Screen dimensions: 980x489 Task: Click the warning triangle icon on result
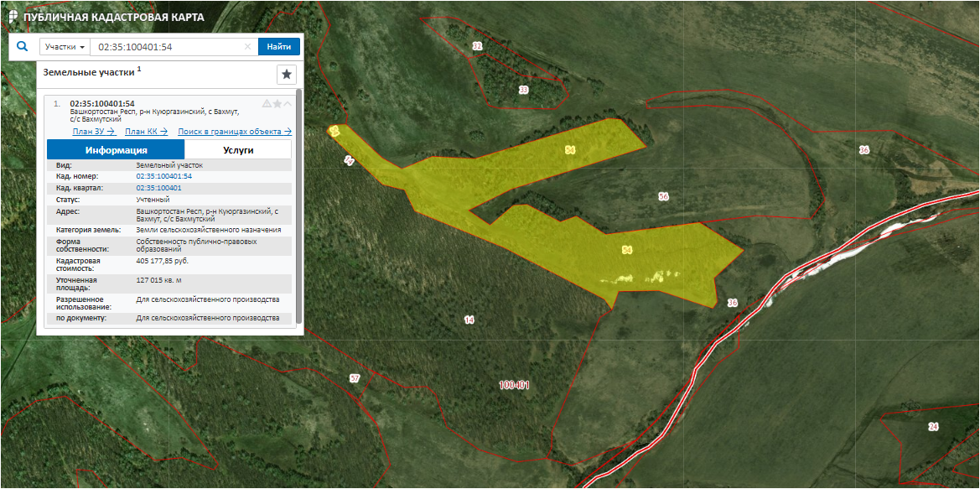tap(267, 104)
